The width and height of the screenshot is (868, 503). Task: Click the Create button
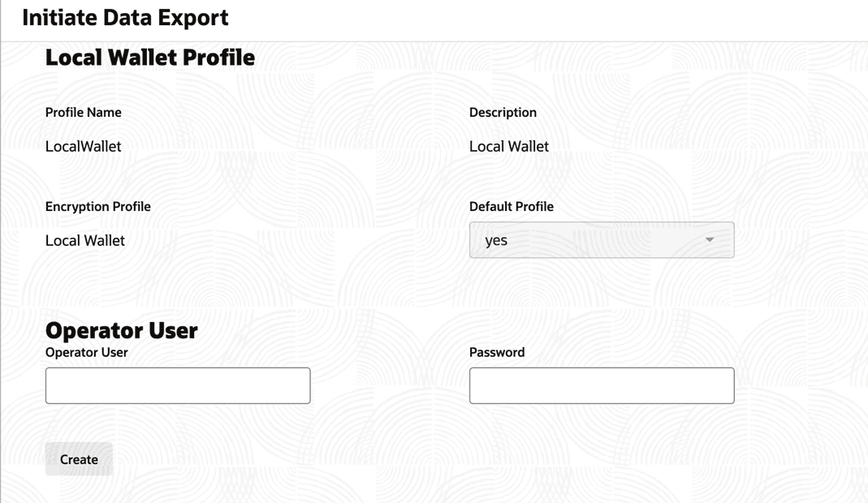click(79, 459)
